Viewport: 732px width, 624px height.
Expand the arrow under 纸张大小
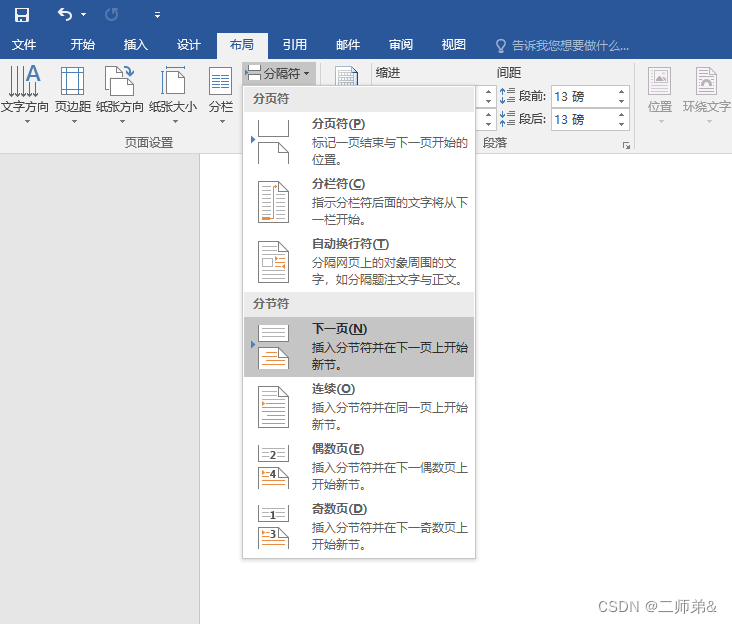point(176,122)
